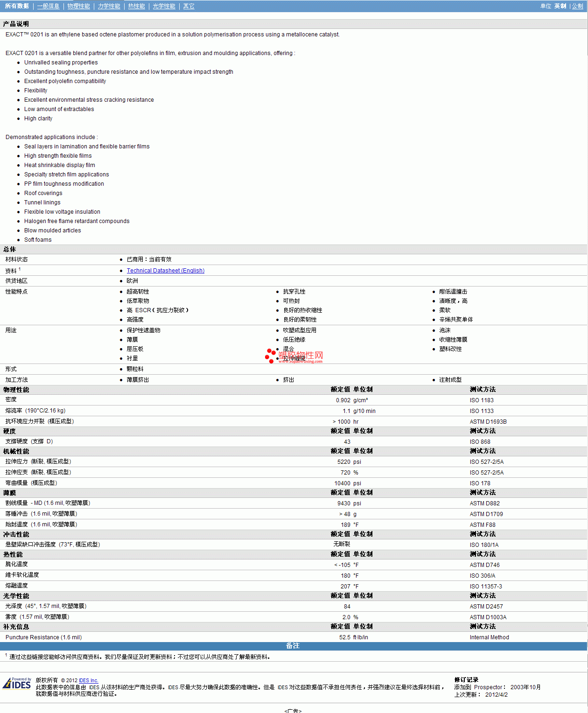
Task: Click the 保护性遮盖物 application item
Action: click(x=144, y=330)
